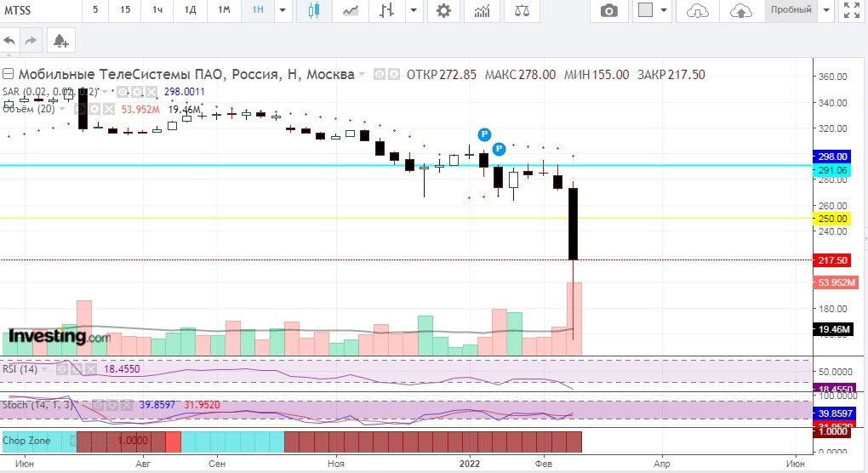This screenshot has height=473, width=868.
Task: Select the 15 minute timeframe
Action: (125, 10)
